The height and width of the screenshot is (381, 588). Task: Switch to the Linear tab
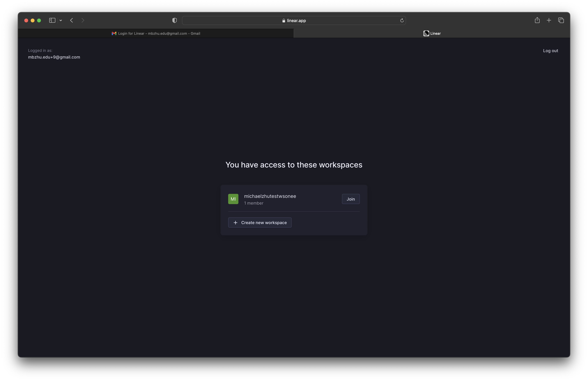[x=432, y=33]
